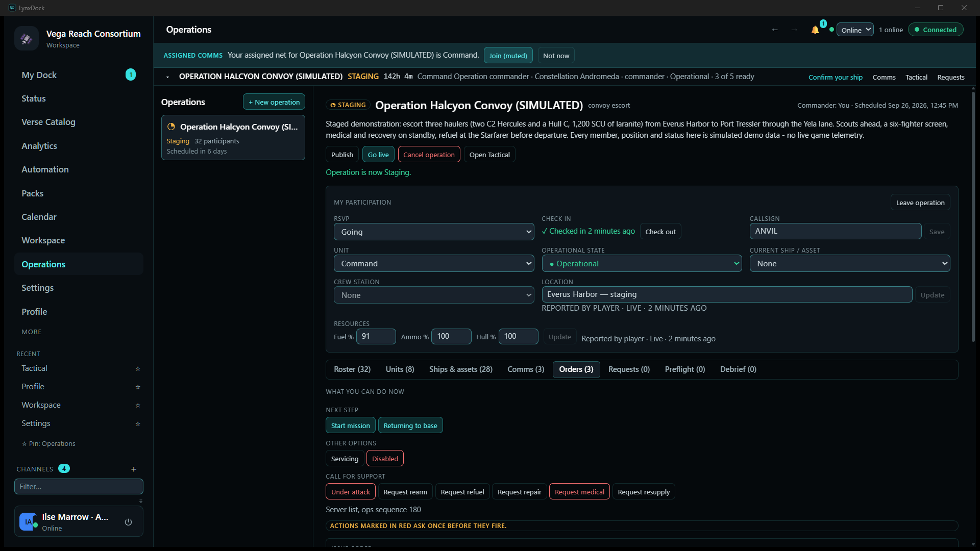Click the Callsign ANVIL field
The image size is (980, 551).
(835, 231)
